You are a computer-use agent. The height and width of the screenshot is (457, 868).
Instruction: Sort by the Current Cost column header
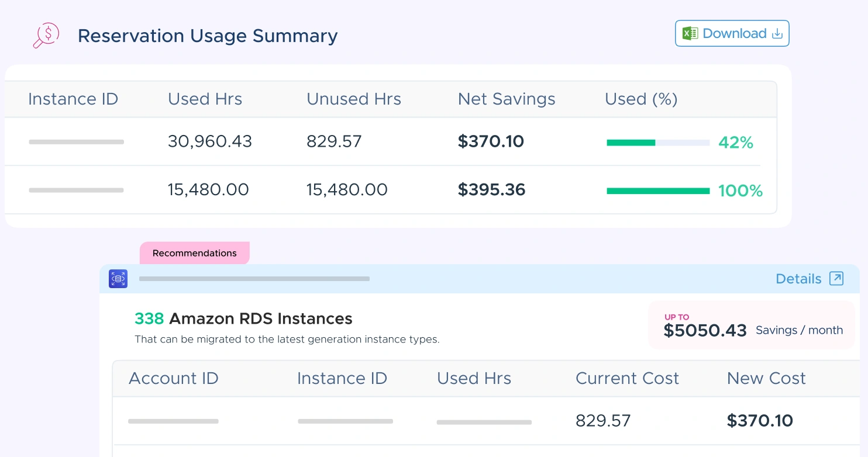click(627, 379)
